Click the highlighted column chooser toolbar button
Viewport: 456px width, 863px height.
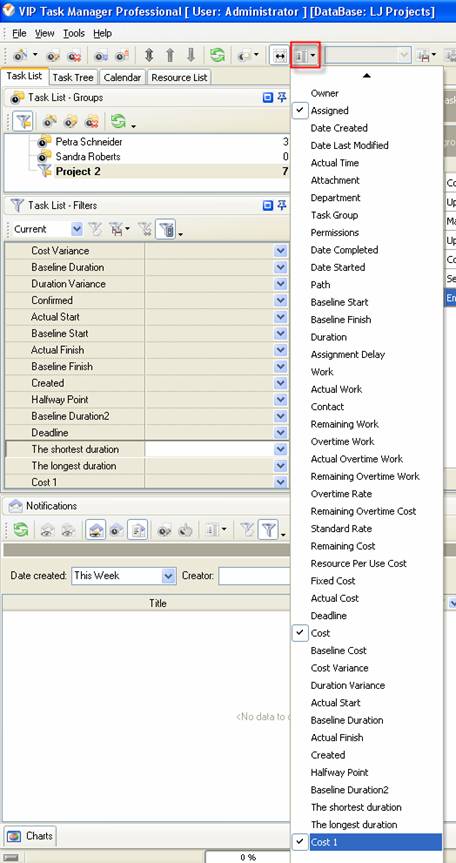[305, 56]
